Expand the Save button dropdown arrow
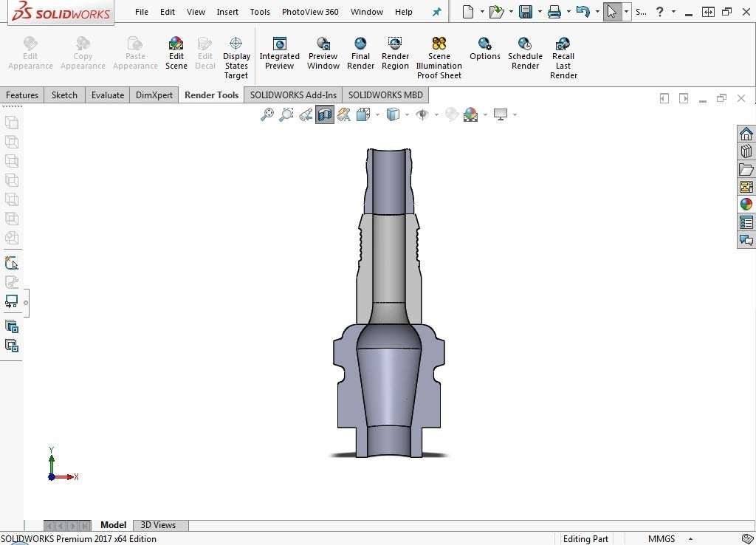 click(539, 13)
